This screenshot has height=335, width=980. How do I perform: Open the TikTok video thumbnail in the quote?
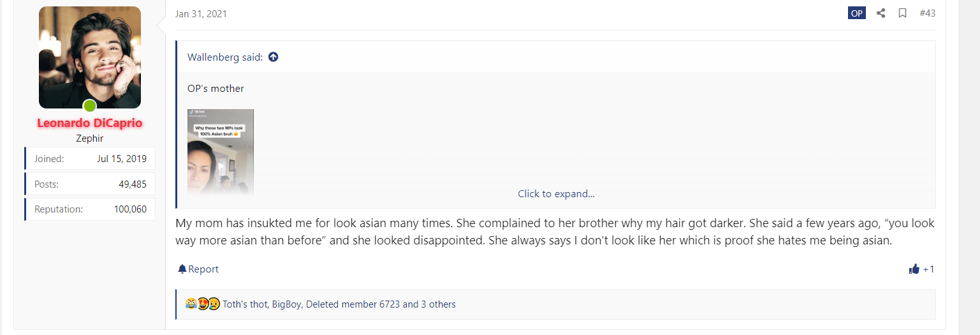pos(221,152)
